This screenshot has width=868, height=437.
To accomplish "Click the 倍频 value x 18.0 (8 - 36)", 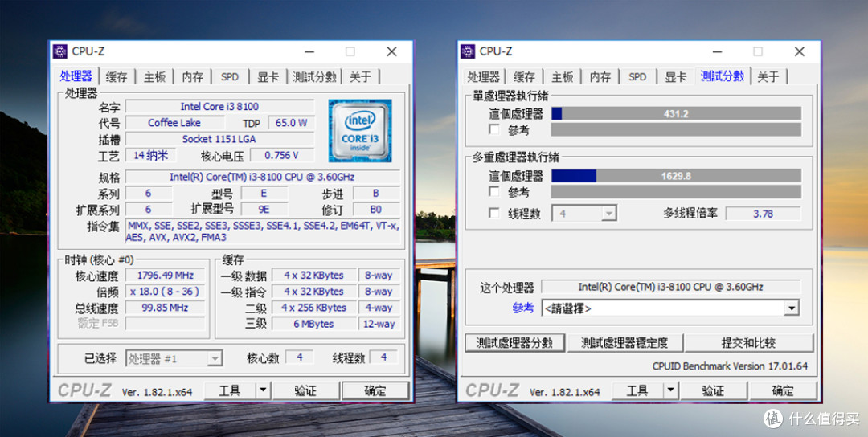I will pyautogui.click(x=166, y=292).
